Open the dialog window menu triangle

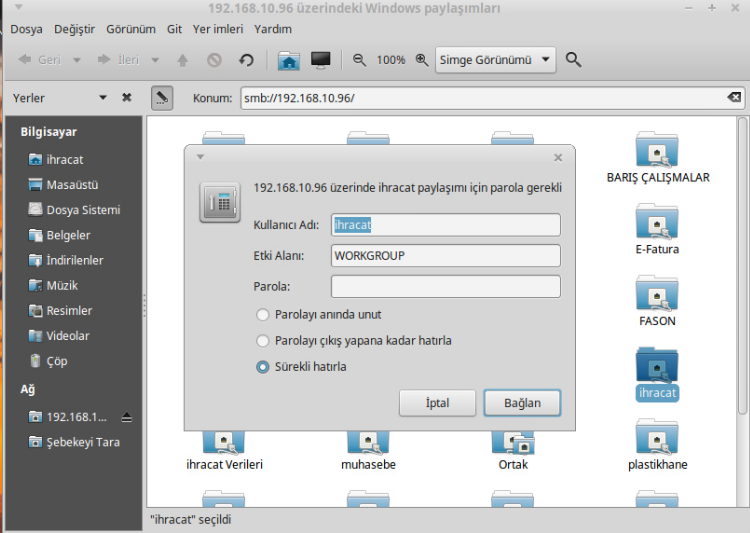point(200,156)
